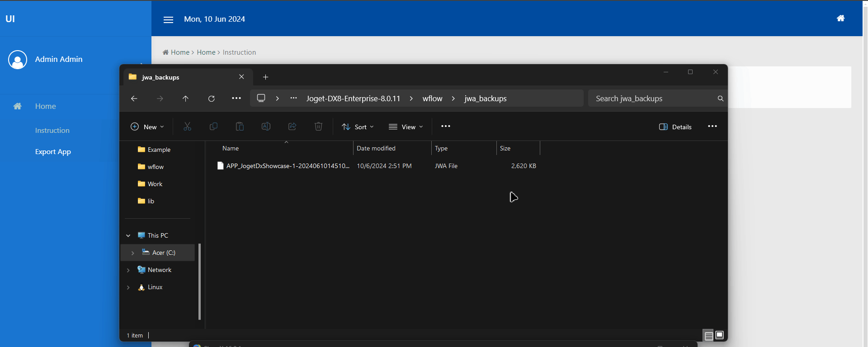Open the Sort dropdown

(x=358, y=127)
